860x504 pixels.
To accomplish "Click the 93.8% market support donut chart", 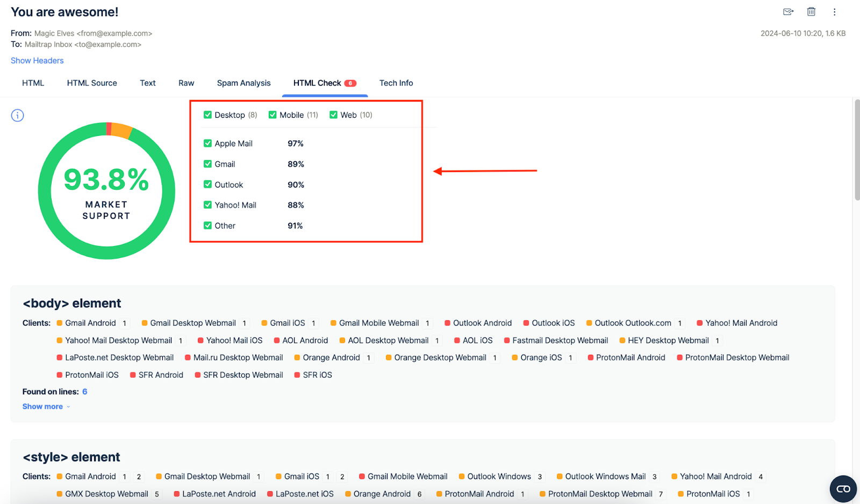I will click(106, 191).
